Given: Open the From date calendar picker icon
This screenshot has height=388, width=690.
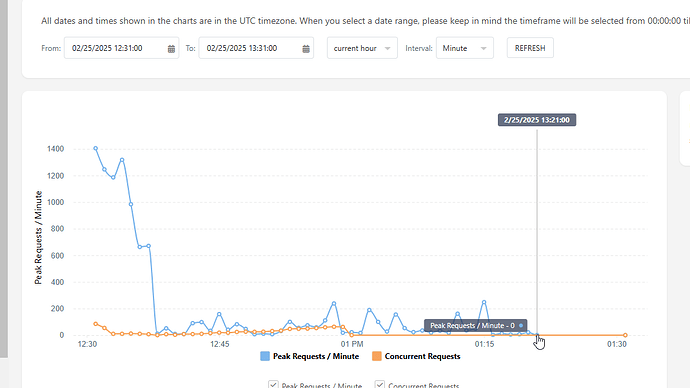Looking at the screenshot, I should (x=171, y=49).
